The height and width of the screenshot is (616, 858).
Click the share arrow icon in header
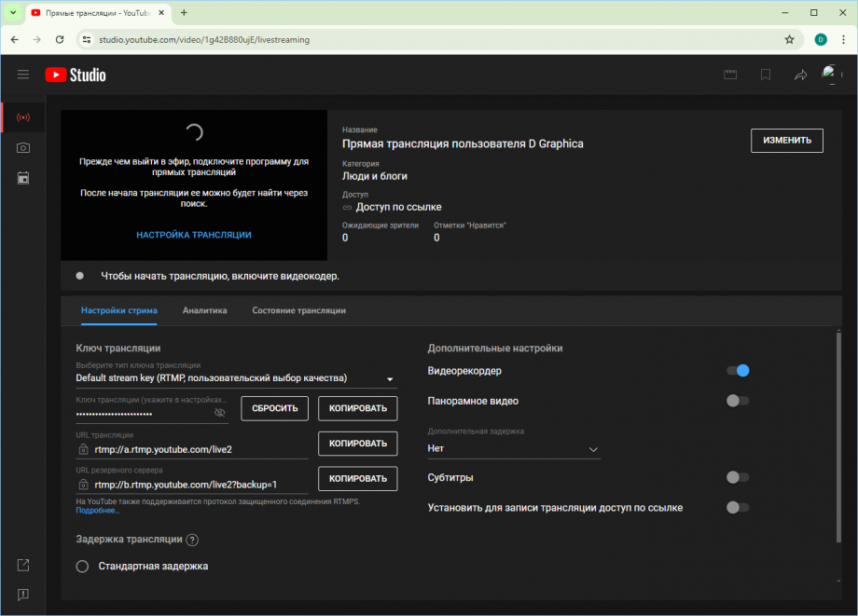point(800,75)
